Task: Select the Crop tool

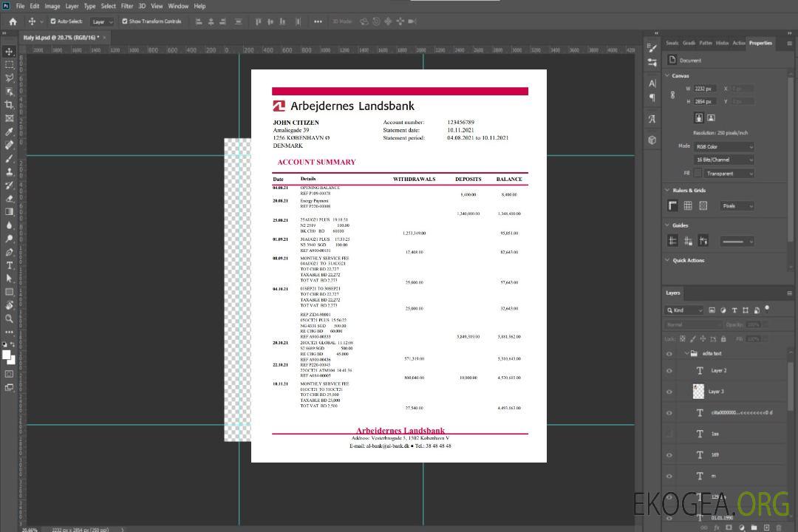Action: 9,104
